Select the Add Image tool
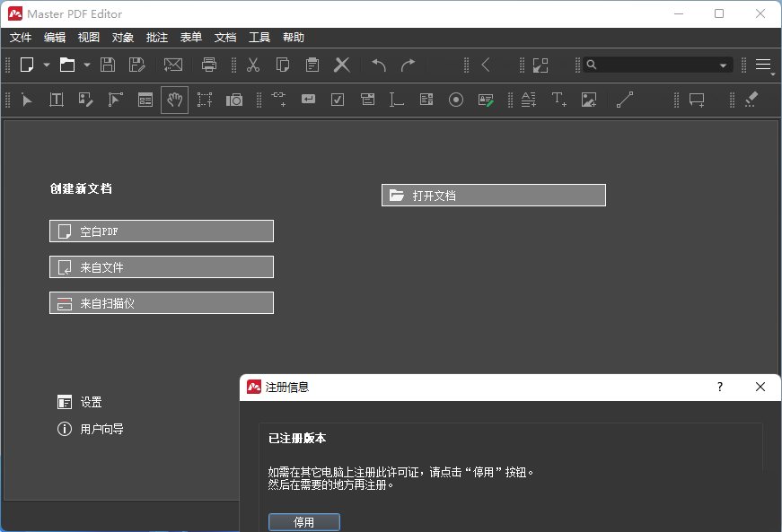782x532 pixels. pos(588,99)
